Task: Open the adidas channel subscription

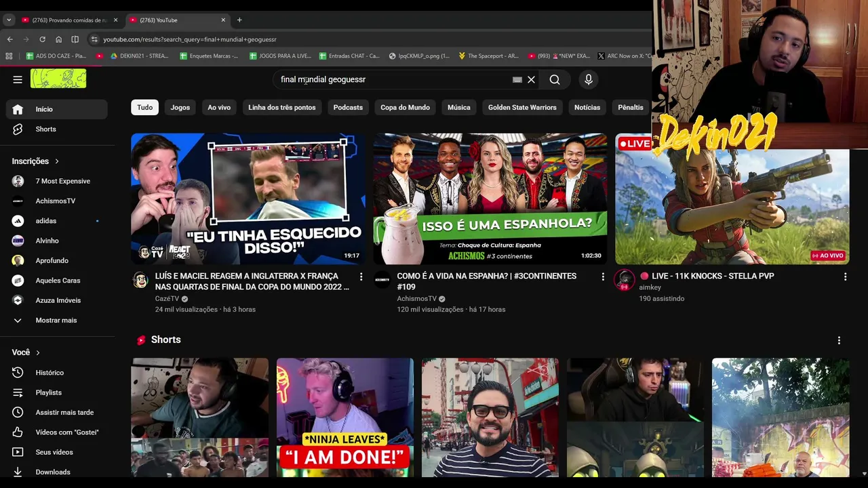Action: click(x=57, y=221)
